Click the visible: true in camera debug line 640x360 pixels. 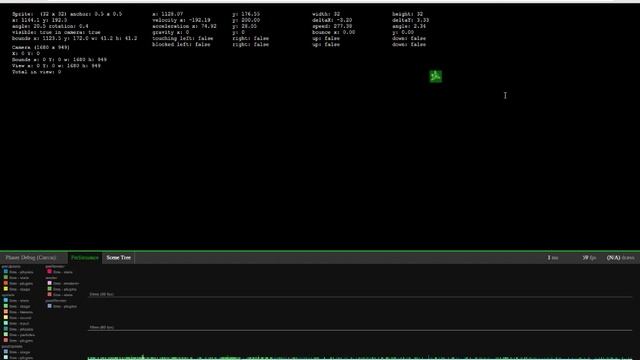pos(56,32)
